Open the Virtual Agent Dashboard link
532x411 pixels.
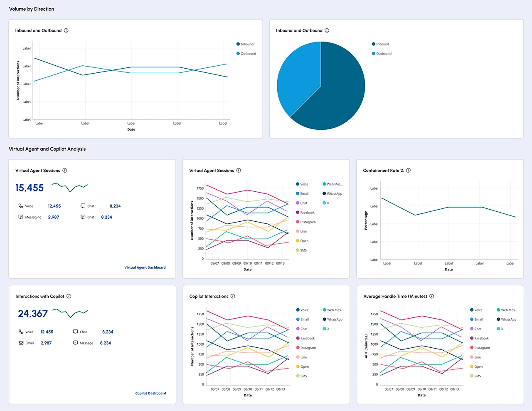click(145, 267)
